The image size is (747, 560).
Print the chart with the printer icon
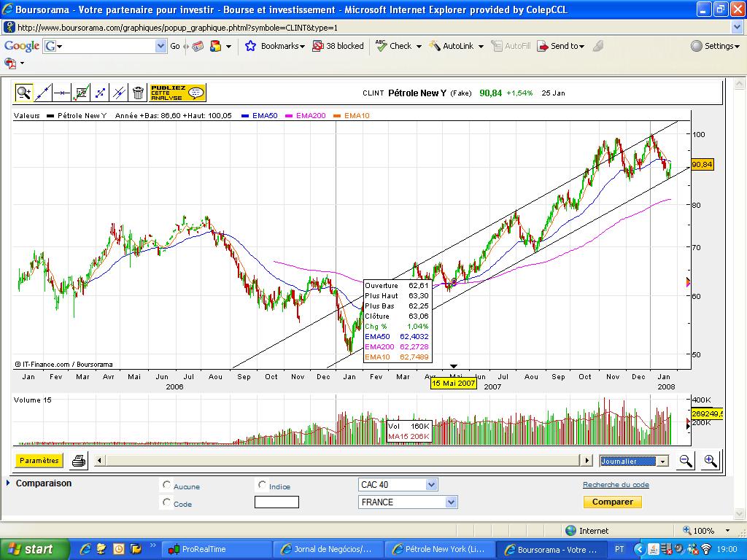point(79,461)
